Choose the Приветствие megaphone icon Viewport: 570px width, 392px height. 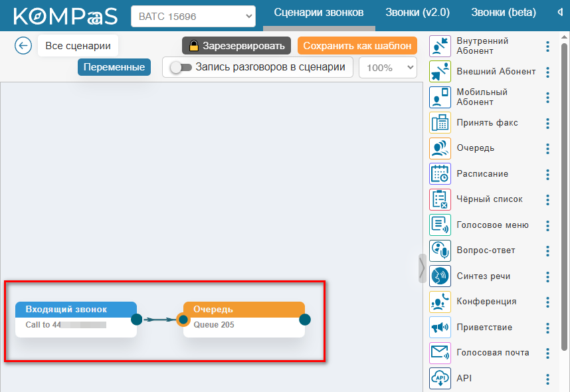[440, 328]
